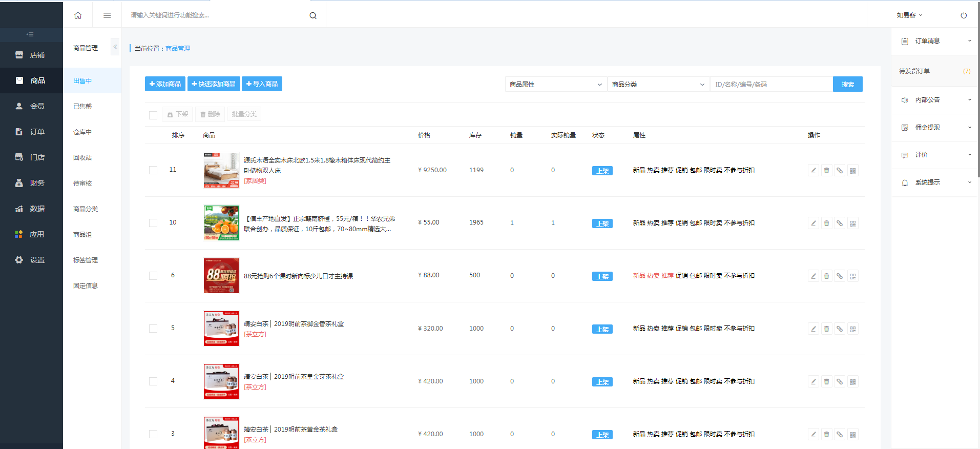Open the 财务 section in sidebar
The height and width of the screenshot is (449, 980).
coord(31,183)
